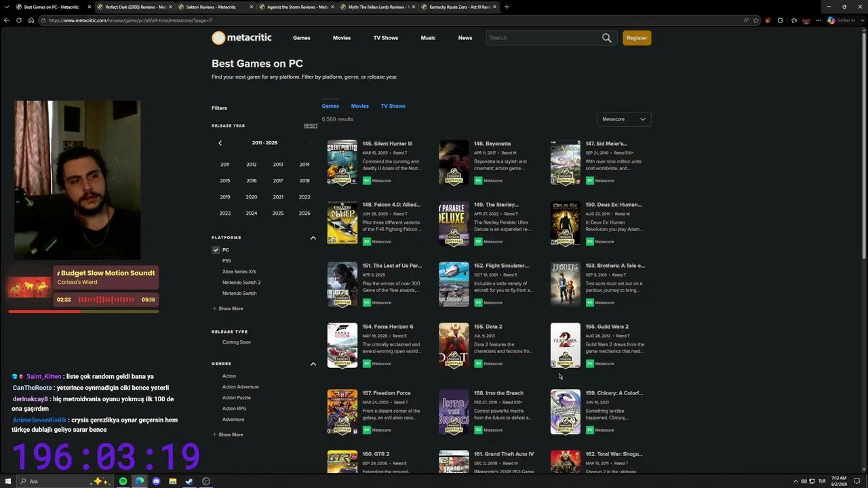Show more genres in the filter list
This screenshot has width=868, height=488.
tap(228, 434)
